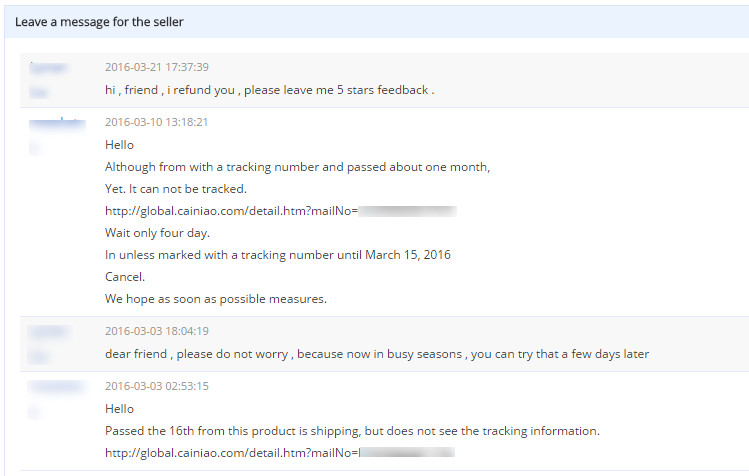The height and width of the screenshot is (476, 749).
Task: Click the "Passed the 16th from this product" line
Action: [x=352, y=431]
